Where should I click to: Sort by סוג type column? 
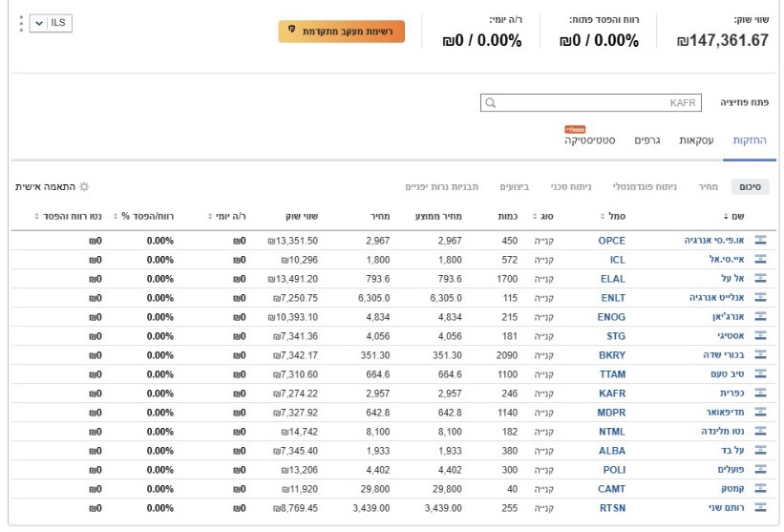(x=543, y=217)
